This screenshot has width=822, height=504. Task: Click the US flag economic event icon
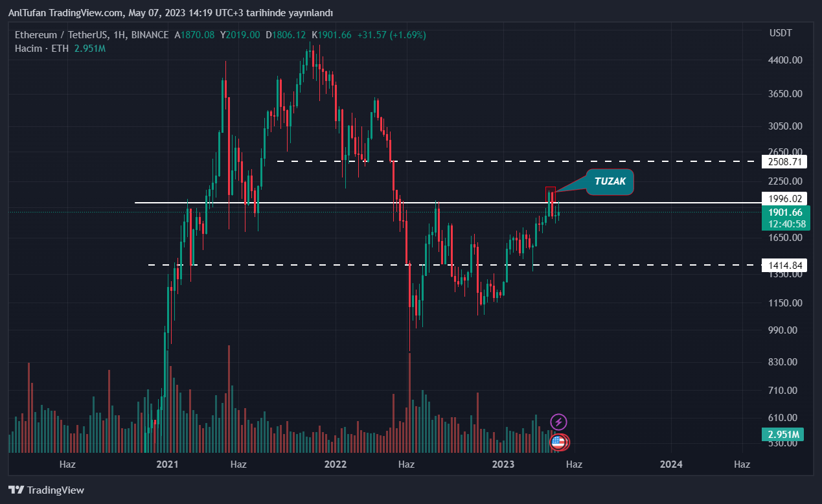[558, 442]
